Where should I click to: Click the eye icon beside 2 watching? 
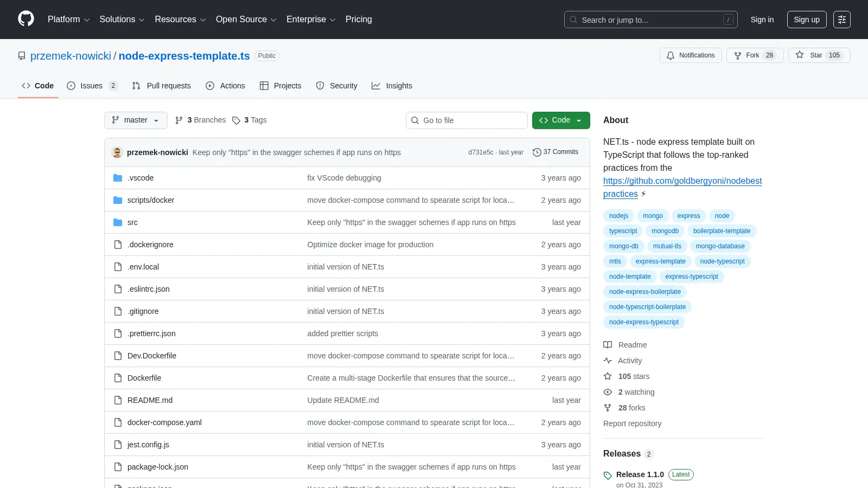click(x=608, y=392)
